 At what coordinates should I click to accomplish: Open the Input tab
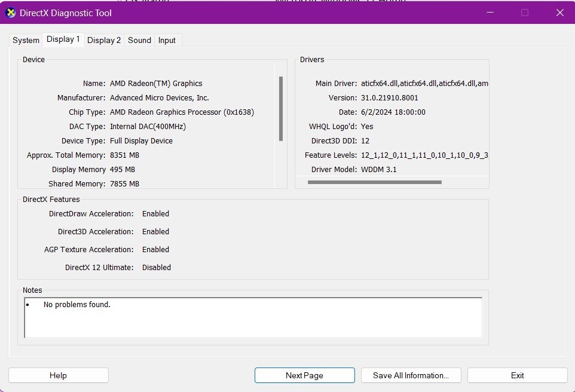coord(167,41)
